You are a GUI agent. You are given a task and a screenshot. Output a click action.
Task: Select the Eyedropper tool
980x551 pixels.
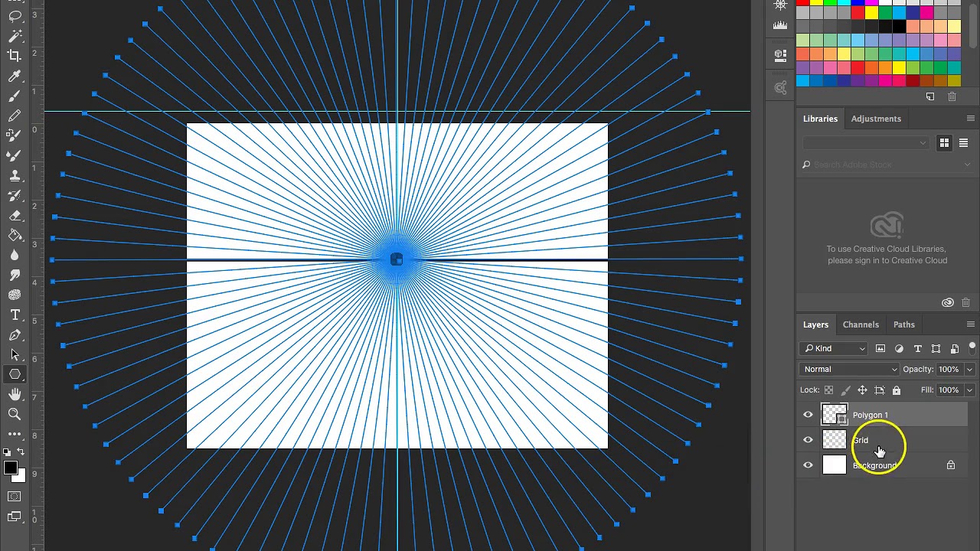click(15, 76)
